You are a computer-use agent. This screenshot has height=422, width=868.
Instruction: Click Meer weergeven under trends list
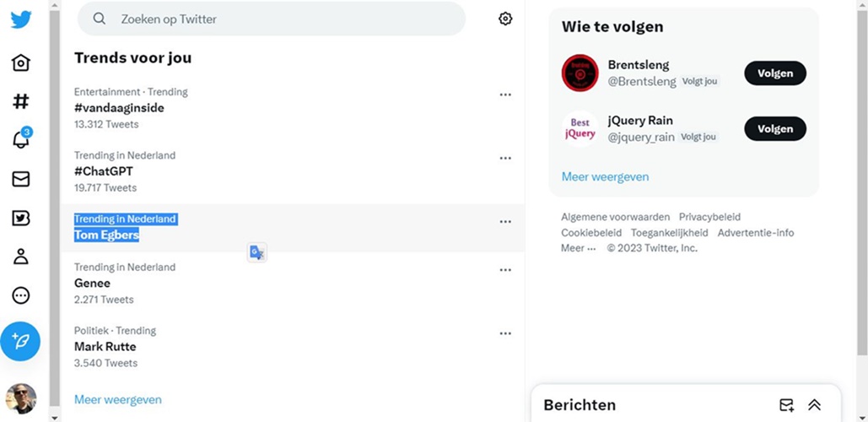click(x=118, y=399)
